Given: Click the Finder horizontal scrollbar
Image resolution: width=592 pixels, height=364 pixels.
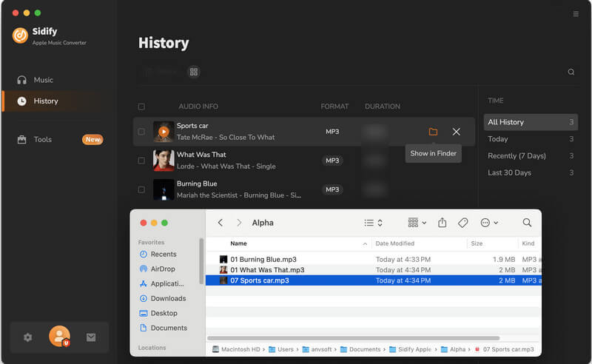Looking at the screenshot, I should click(x=354, y=338).
